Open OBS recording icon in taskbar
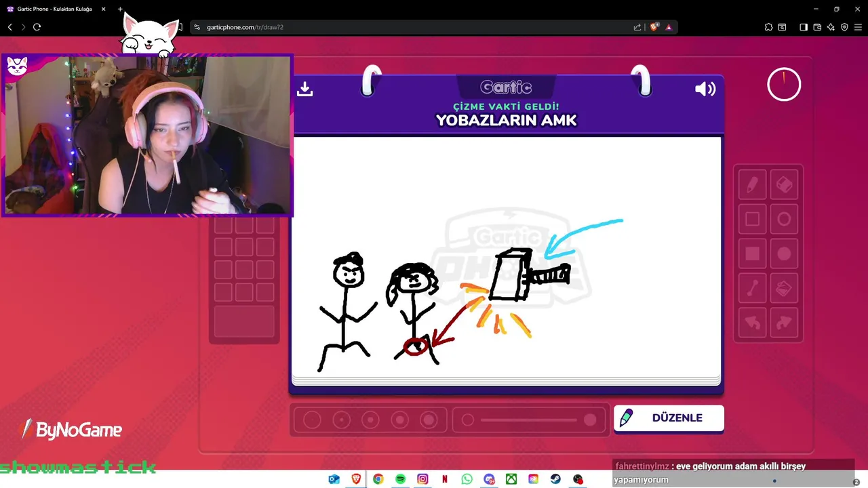868x488 pixels. (x=578, y=479)
